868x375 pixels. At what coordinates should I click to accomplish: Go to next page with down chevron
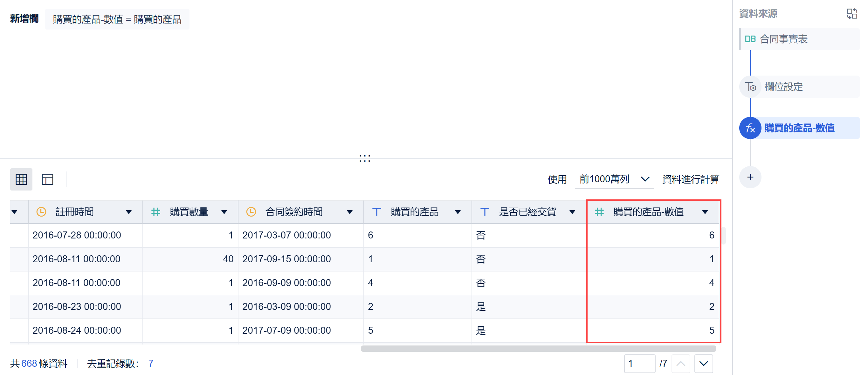703,363
